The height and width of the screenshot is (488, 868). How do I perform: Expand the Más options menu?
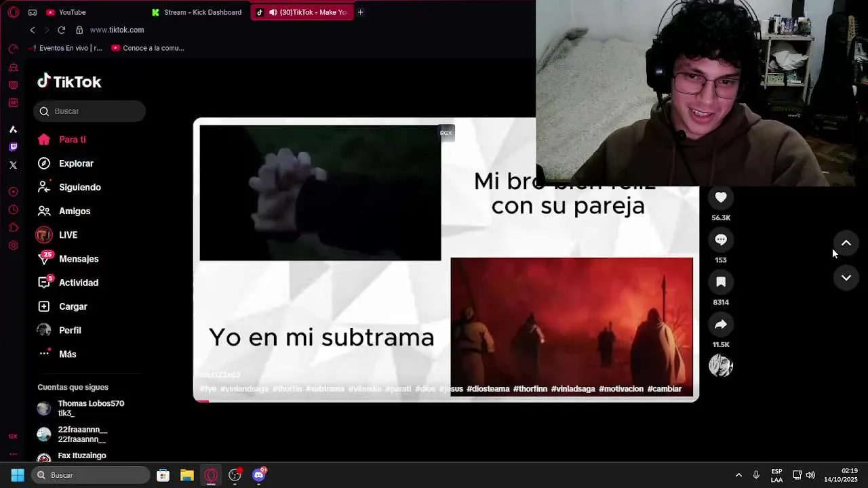[56, 354]
